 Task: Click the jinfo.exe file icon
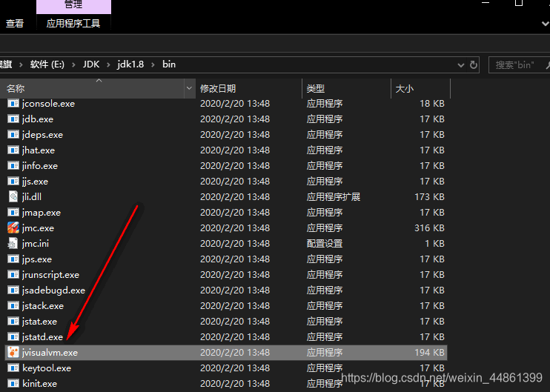[x=13, y=166]
